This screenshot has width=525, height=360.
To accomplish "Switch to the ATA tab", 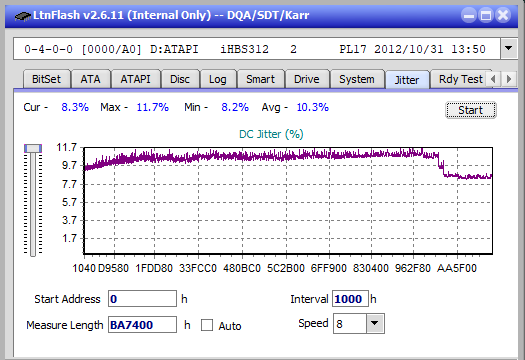I will 90,79.
